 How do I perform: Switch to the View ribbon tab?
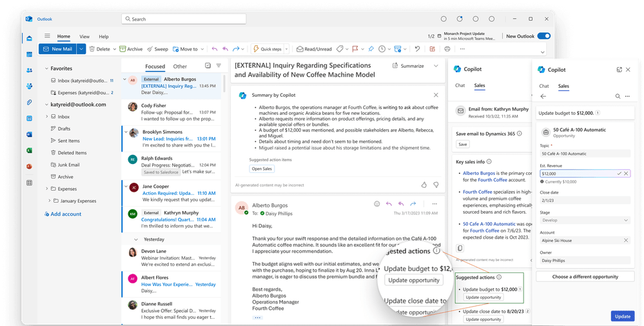pos(84,37)
